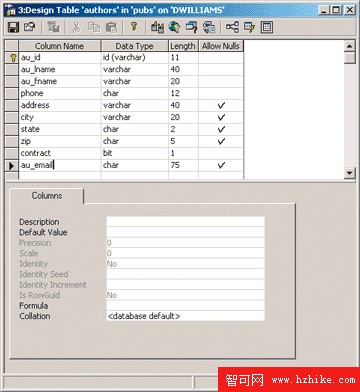360x392 pixels.
Task: Click the Length cell showing 11
Action: pos(183,58)
